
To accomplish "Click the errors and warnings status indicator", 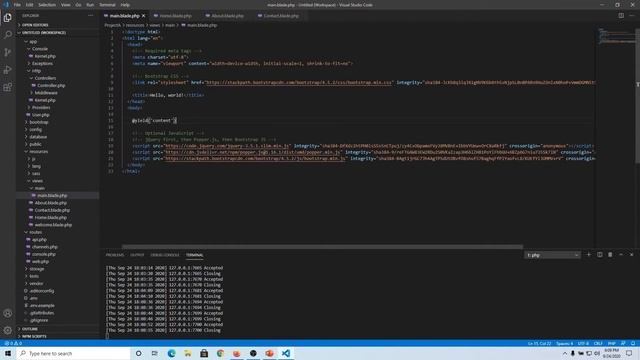I will tap(13, 343).
